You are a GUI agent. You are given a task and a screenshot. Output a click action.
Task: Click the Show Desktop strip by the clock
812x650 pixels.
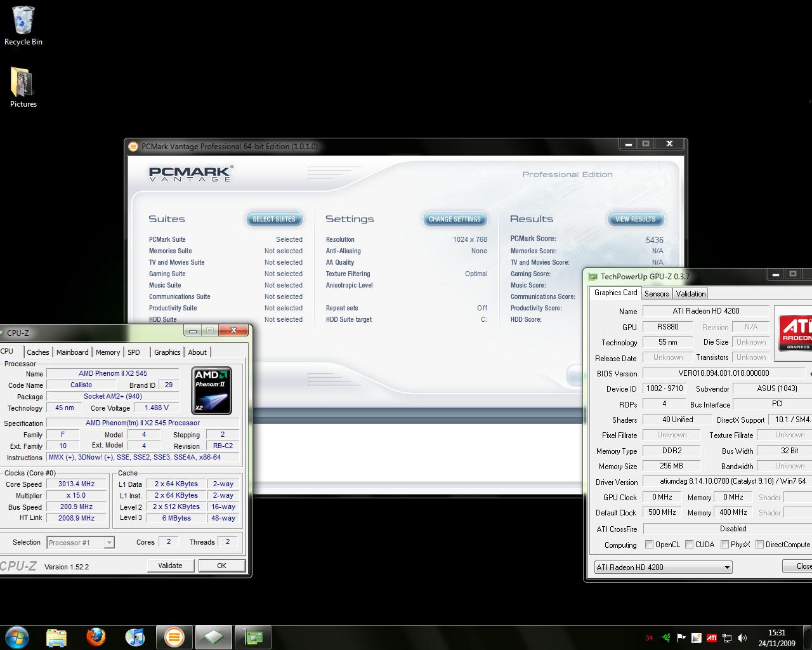[x=807, y=637]
